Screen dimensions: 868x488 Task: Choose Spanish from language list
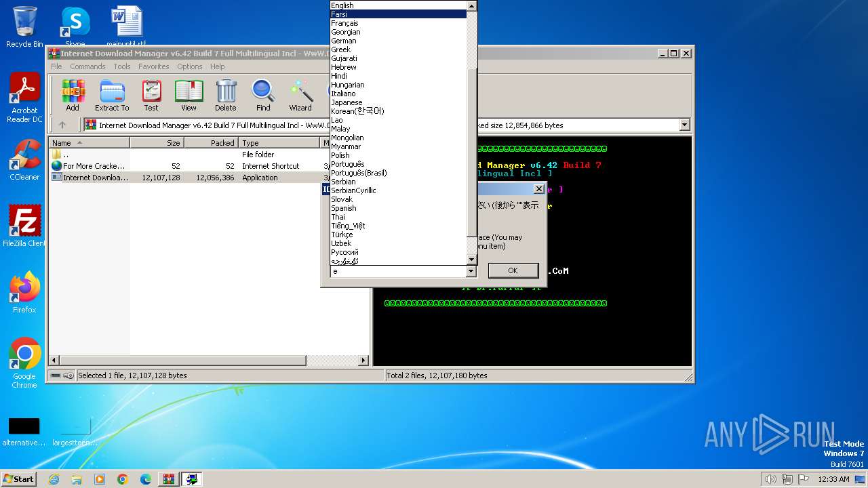pos(398,208)
